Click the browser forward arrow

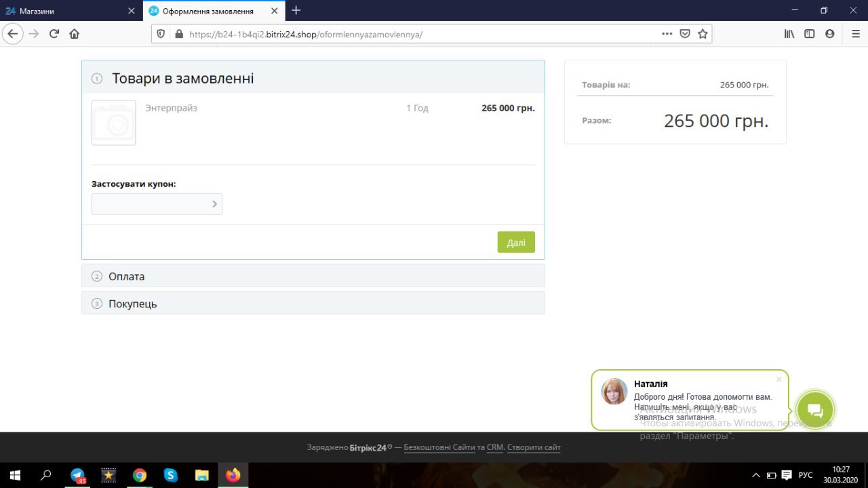pos(34,34)
